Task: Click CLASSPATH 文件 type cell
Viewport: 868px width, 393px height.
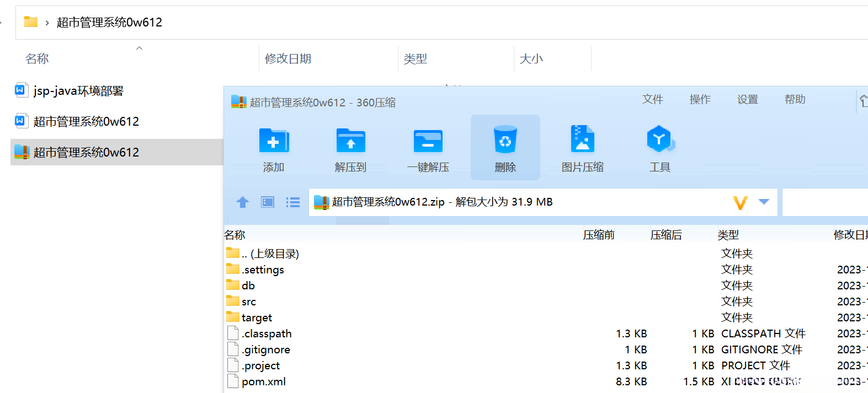Action: click(x=764, y=333)
